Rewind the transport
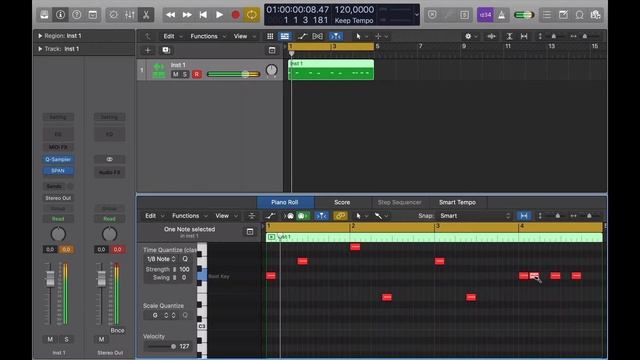 tap(171, 15)
